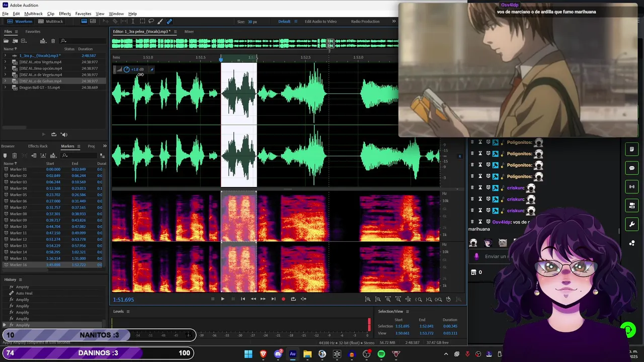Select the Time Selection tool
Viewport: 644px width, 362px height.
[133, 22]
